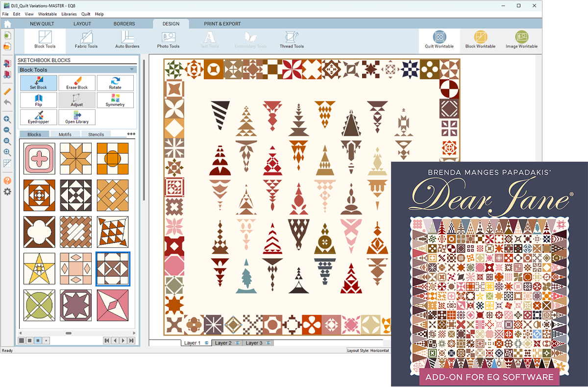Viewport: 588px width, 387px height.
Task: Select the Symmetry tool
Action: (x=115, y=100)
